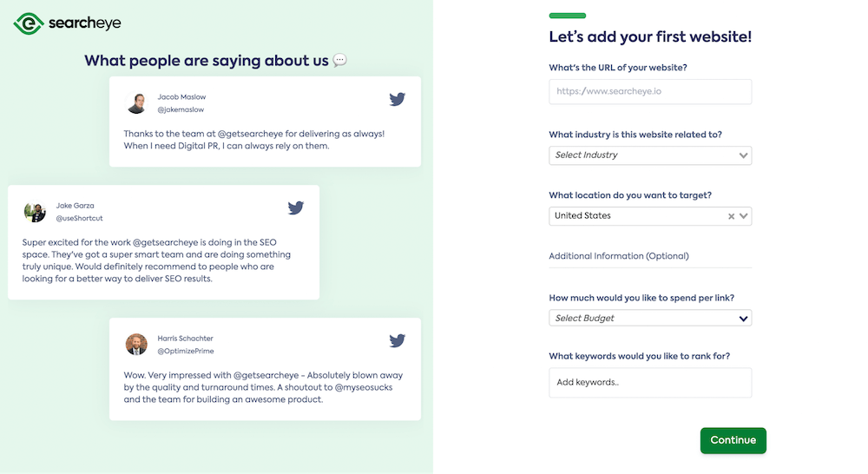Focus the website URL input field
Screen dimensions: 868x474
(650, 91)
